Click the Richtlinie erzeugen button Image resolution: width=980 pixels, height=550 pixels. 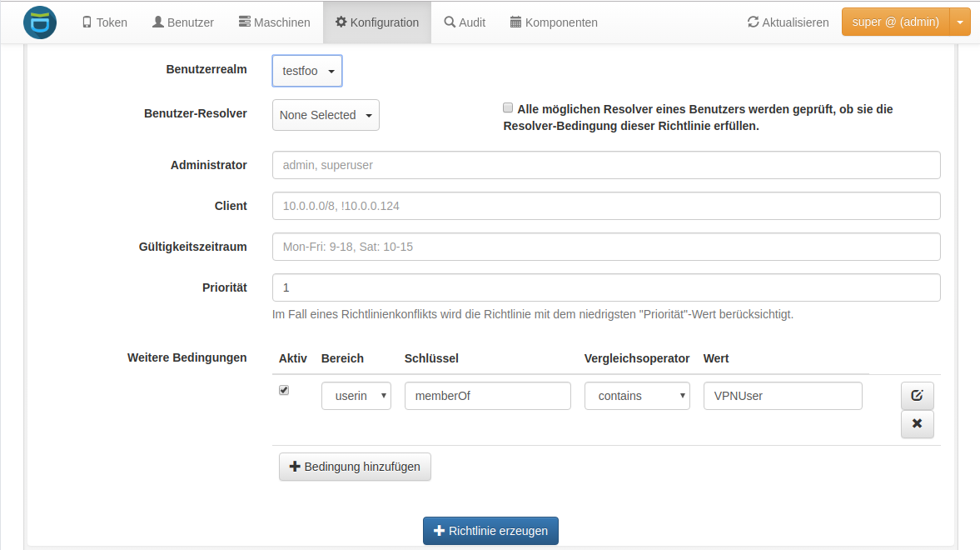point(490,531)
